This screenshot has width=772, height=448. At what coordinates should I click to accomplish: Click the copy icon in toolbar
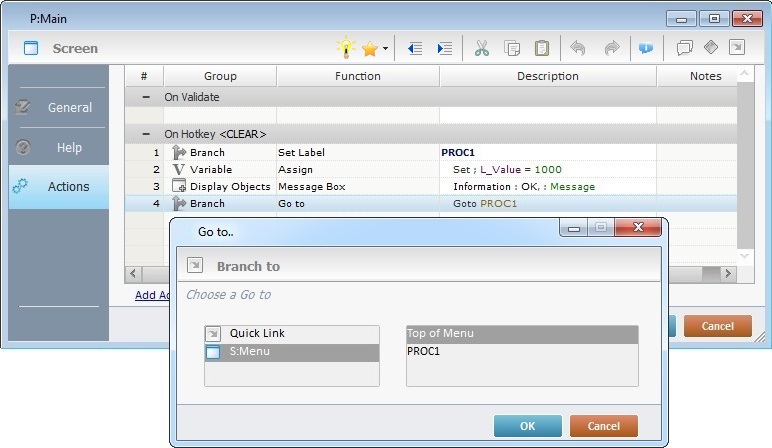tap(512, 48)
